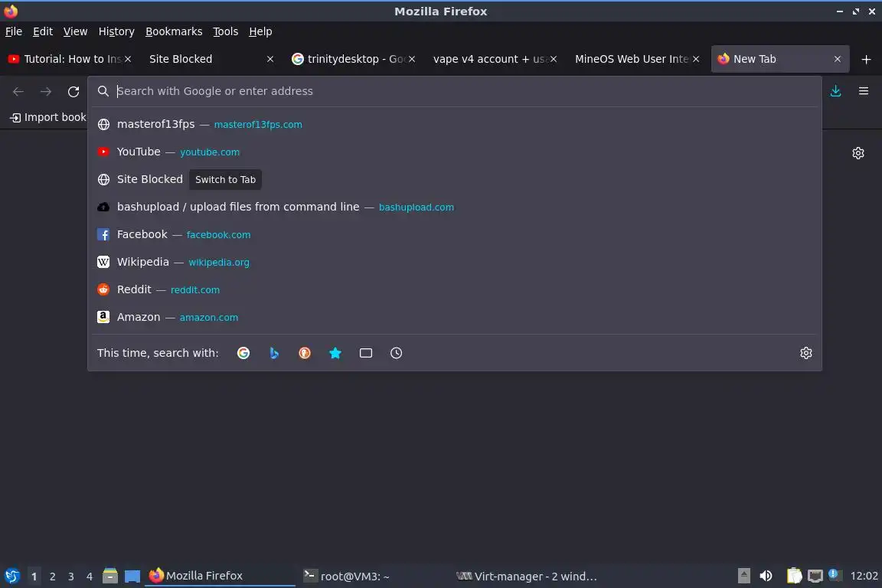Search this time with DuckDuckGo
The width and height of the screenshot is (882, 588).
[x=304, y=353]
